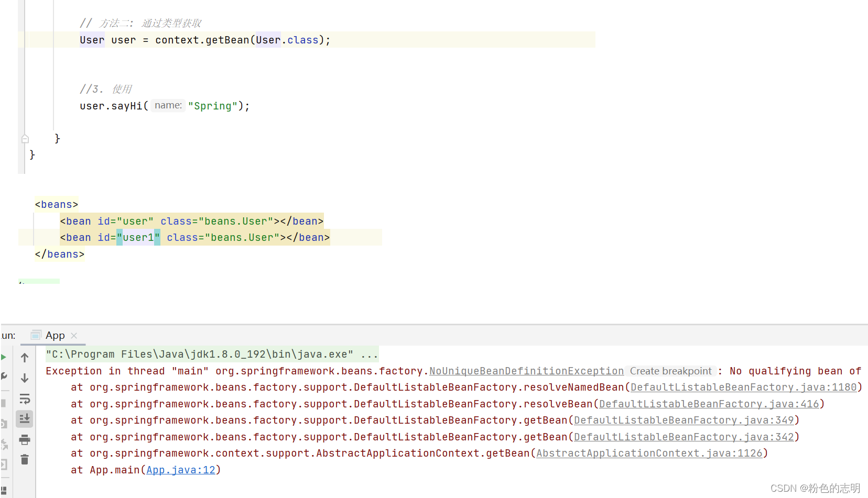The height and width of the screenshot is (498, 868).
Task: Open the DefaultListableBeanFactory.java:1180 link
Action: click(743, 388)
